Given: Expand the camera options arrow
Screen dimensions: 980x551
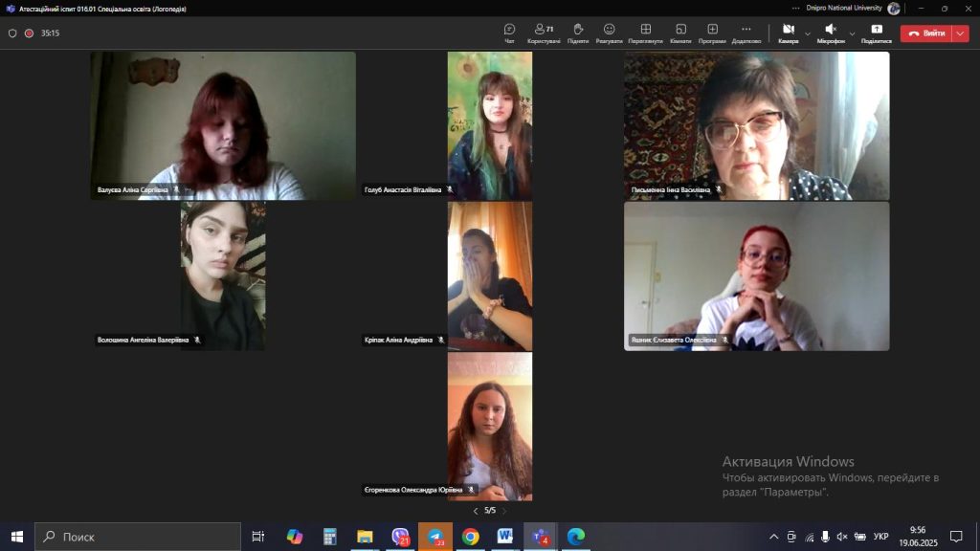Looking at the screenshot, I should point(808,33).
